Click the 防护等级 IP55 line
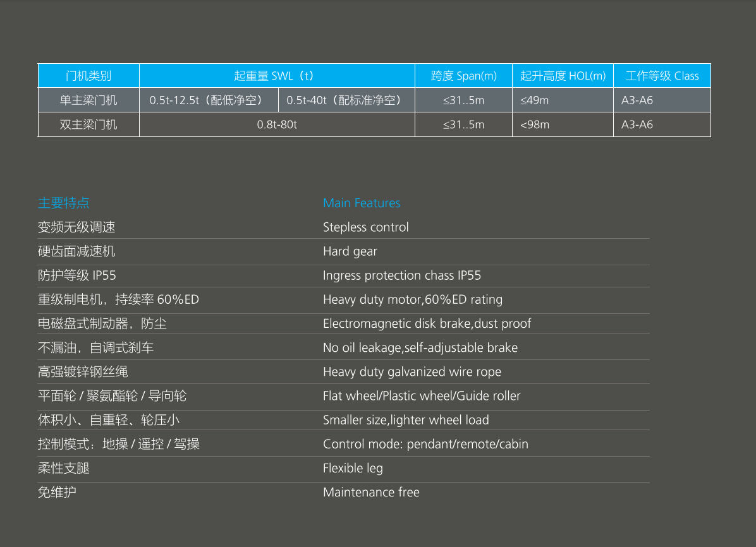 tap(77, 275)
